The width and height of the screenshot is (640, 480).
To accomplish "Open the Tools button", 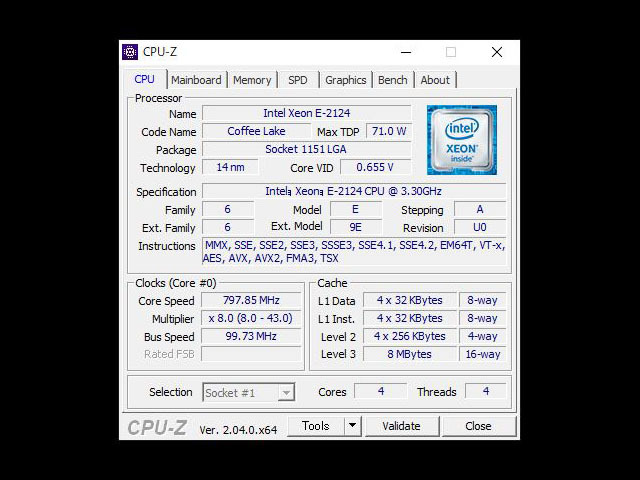I will [316, 426].
